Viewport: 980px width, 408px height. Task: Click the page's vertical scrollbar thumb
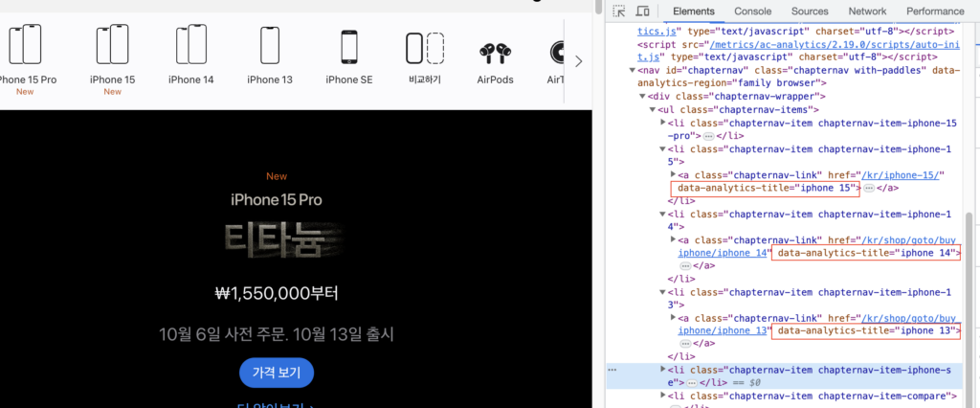click(599, 7)
